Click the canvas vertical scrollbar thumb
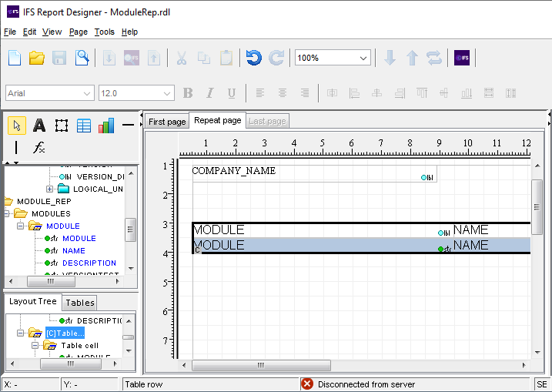552x392 pixels. coord(537,207)
